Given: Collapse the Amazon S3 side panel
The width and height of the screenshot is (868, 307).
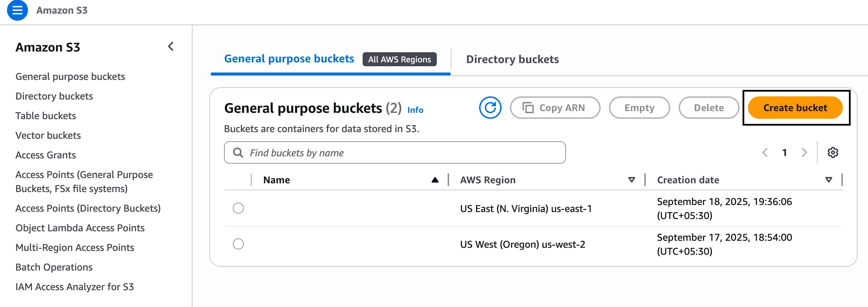Looking at the screenshot, I should (171, 47).
